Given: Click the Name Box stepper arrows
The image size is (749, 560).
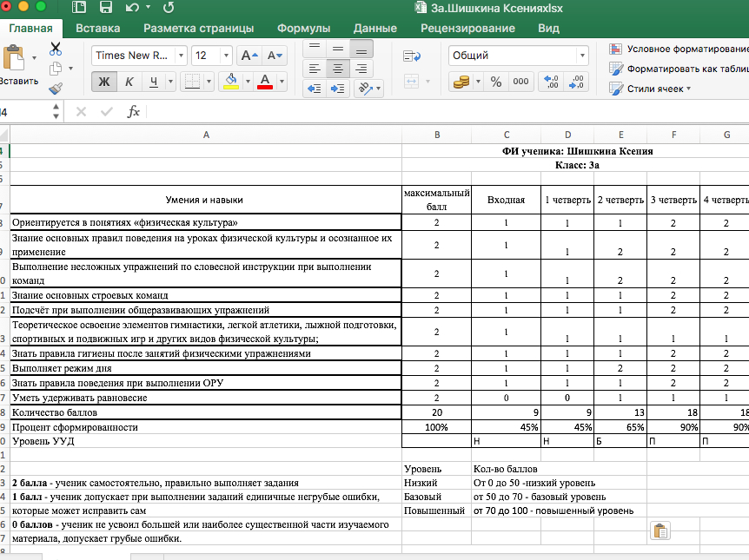Looking at the screenshot, I should pos(56,112).
